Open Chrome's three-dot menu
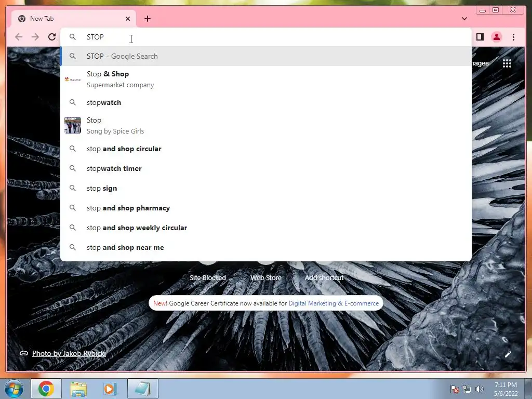This screenshot has width=532, height=399. (x=513, y=37)
